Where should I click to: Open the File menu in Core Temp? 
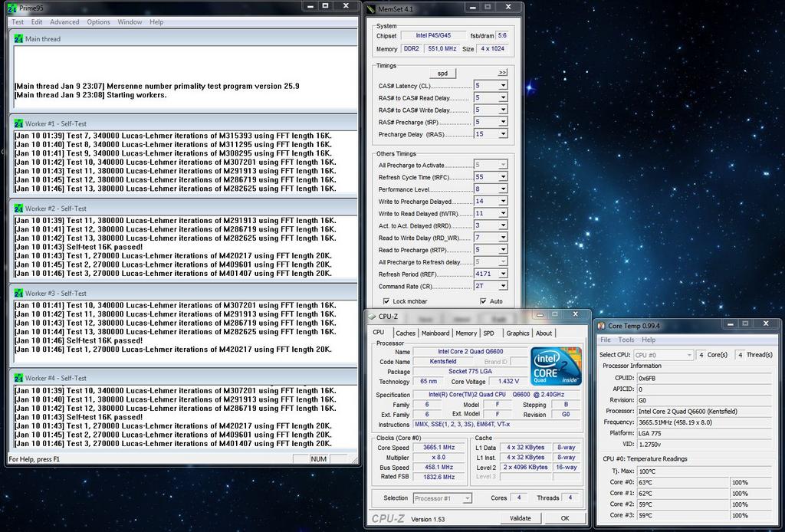click(x=606, y=340)
